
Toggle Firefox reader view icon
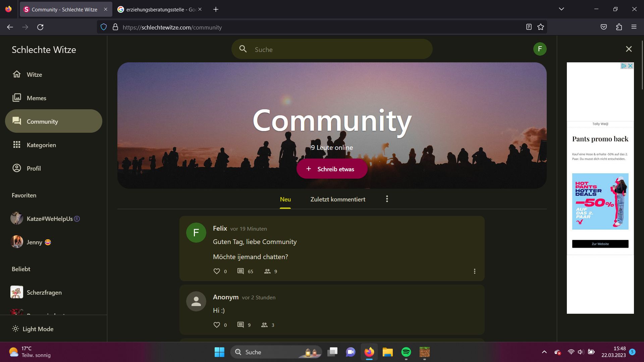coord(529,27)
